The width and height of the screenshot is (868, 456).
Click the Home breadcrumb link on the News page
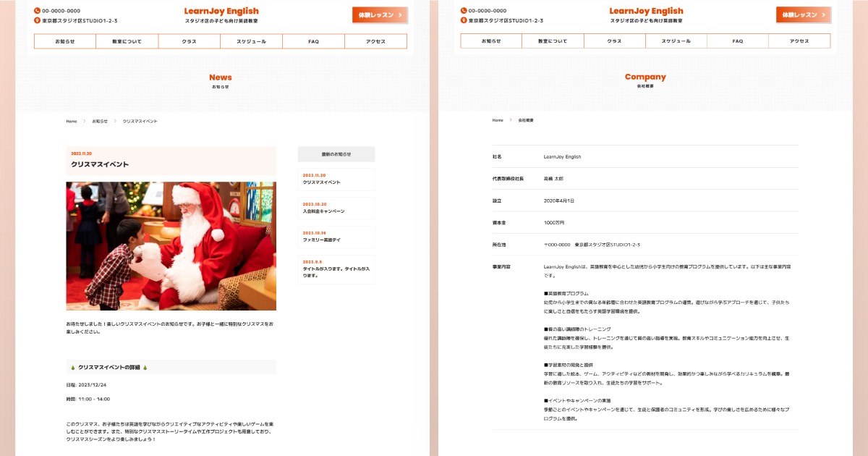point(70,122)
